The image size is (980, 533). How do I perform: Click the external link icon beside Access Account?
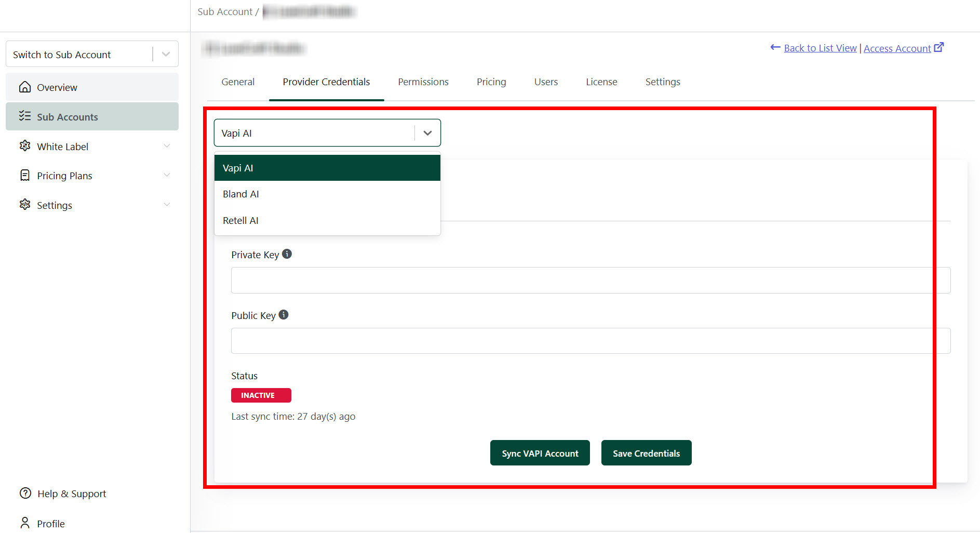[939, 47]
